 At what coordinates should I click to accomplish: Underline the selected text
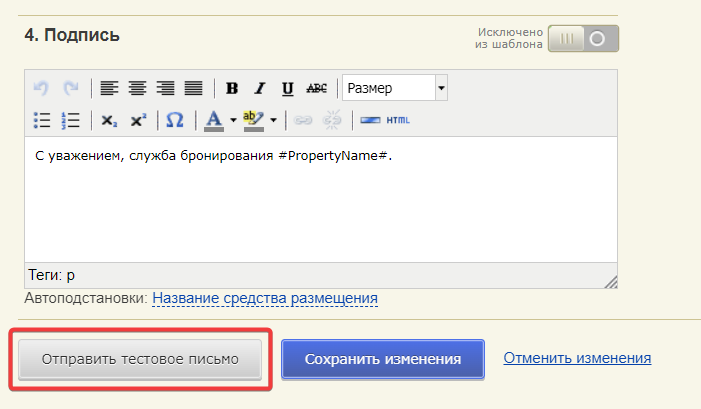[x=288, y=88]
